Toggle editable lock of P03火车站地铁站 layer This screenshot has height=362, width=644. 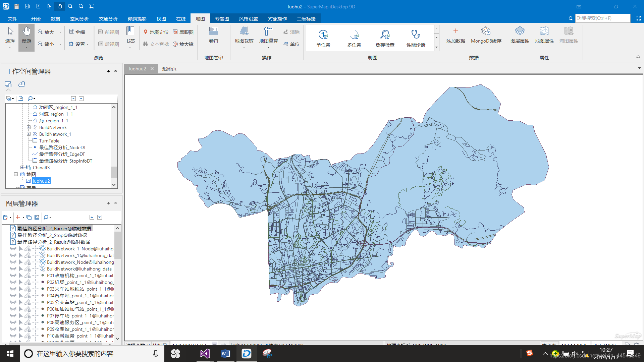pos(28,289)
